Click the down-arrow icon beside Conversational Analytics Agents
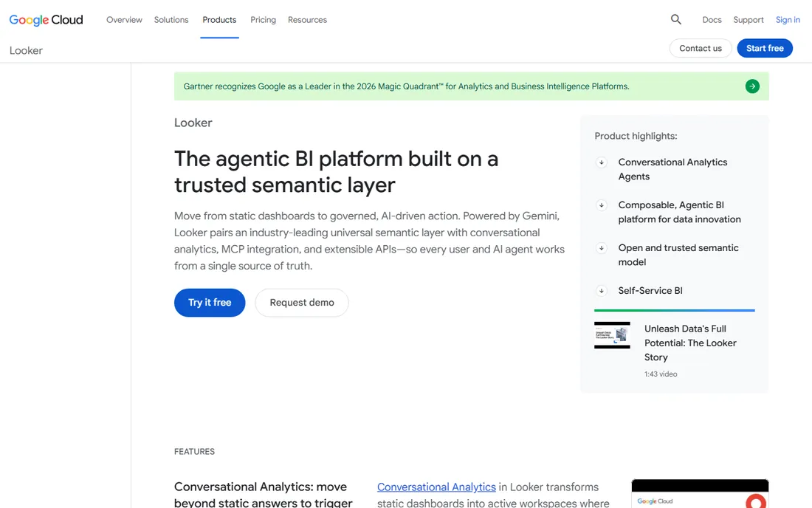 click(x=601, y=162)
